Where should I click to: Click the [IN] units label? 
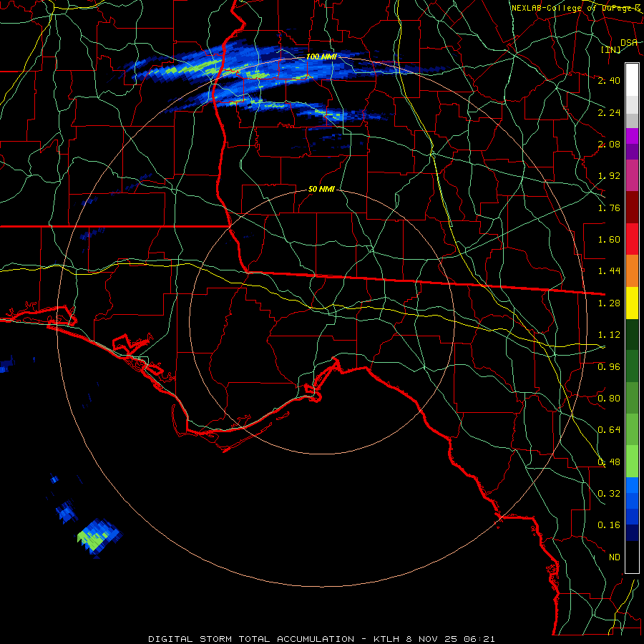[x=610, y=50]
